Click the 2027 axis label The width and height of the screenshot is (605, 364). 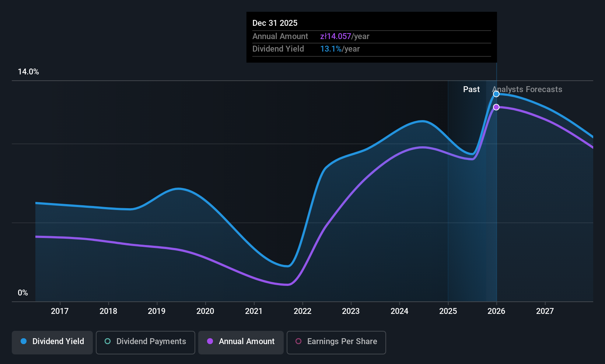[x=545, y=311]
